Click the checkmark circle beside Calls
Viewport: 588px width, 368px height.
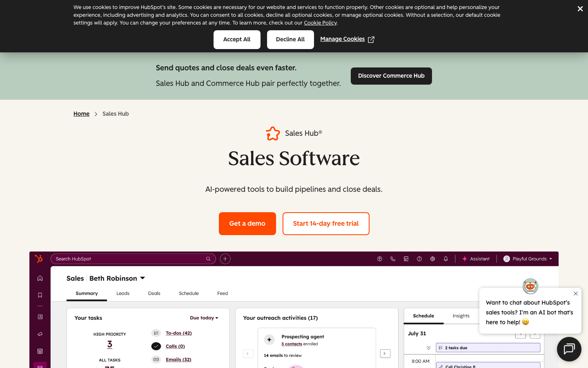tap(156, 346)
